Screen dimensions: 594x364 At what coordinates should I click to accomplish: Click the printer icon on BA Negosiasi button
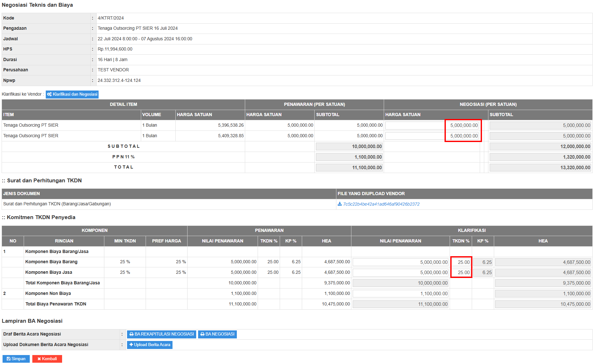(202, 334)
